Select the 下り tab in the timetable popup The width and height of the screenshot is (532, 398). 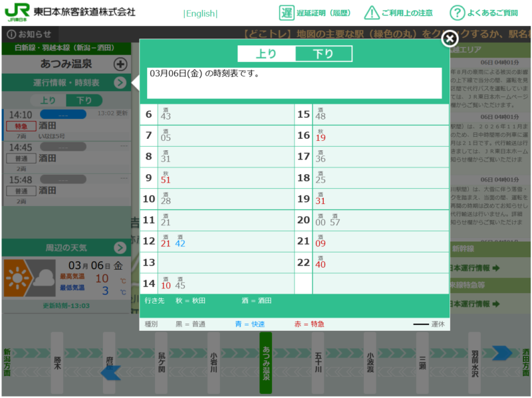[323, 54]
